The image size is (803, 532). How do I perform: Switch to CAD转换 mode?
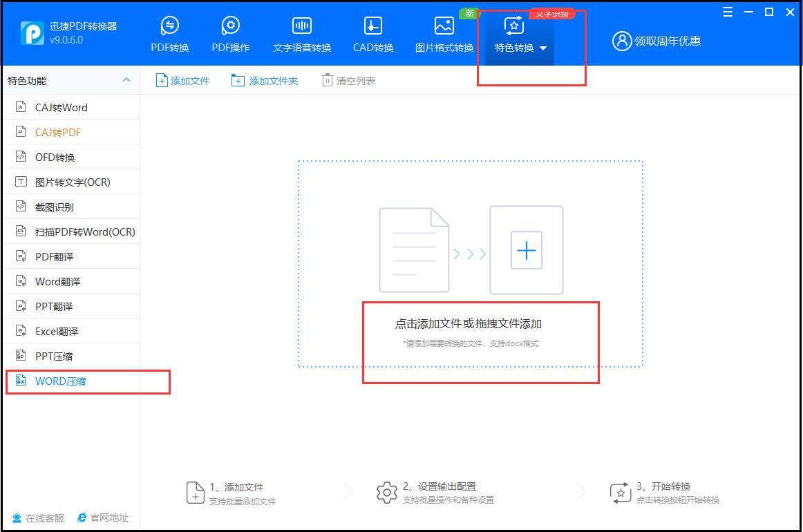[372, 32]
